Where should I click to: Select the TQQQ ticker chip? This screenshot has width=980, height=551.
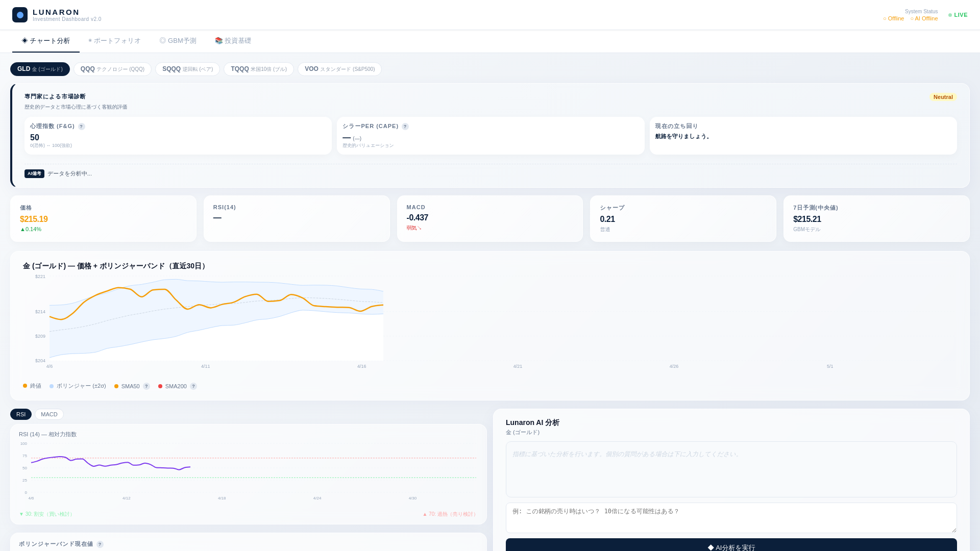(x=258, y=69)
